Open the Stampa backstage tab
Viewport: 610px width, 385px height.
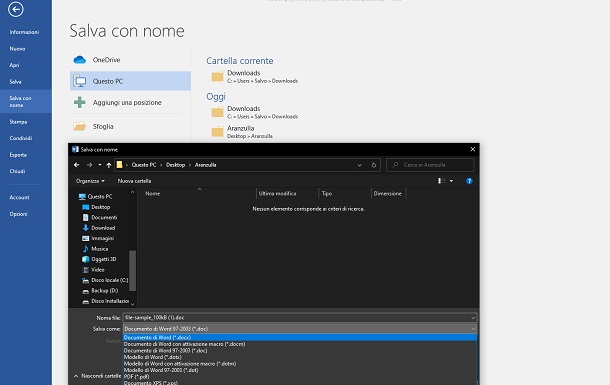pos(18,122)
